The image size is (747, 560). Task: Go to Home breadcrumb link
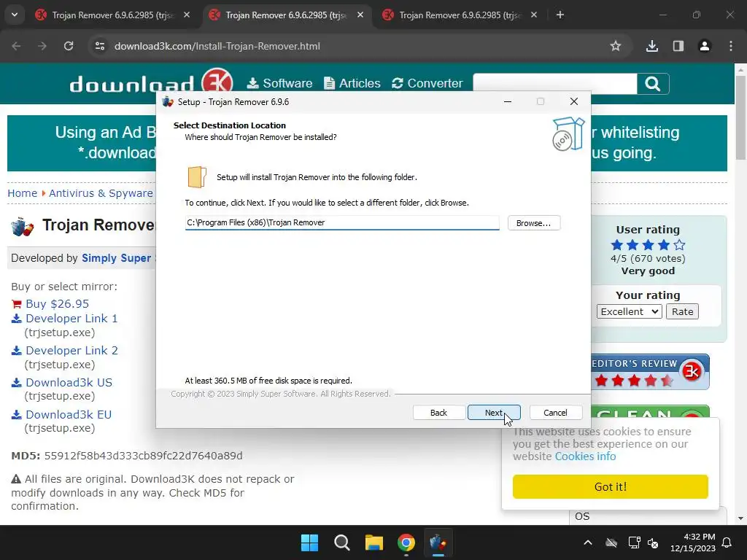(23, 193)
